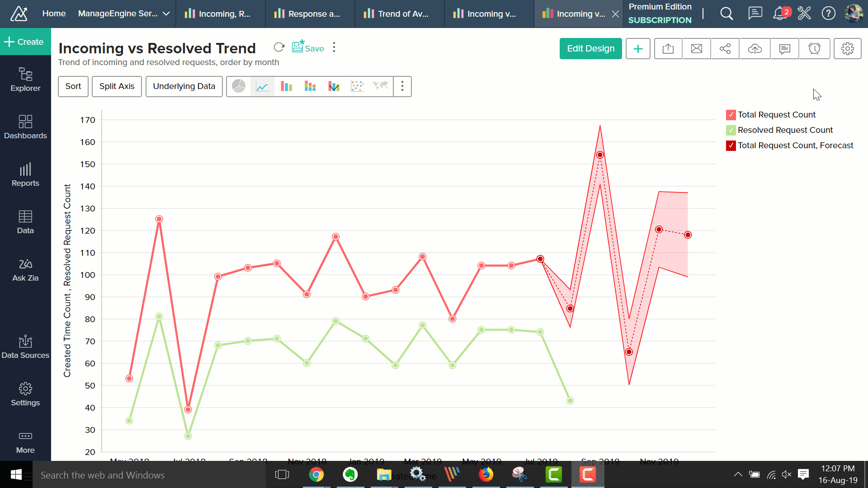Click the Sep 2019 forecast peak data point

coord(600,155)
